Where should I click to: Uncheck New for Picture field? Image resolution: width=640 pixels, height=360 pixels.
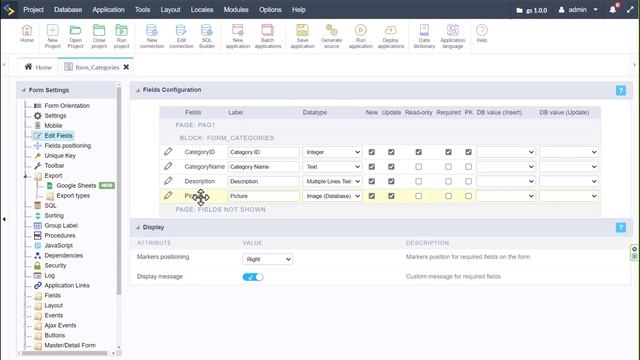371,196
